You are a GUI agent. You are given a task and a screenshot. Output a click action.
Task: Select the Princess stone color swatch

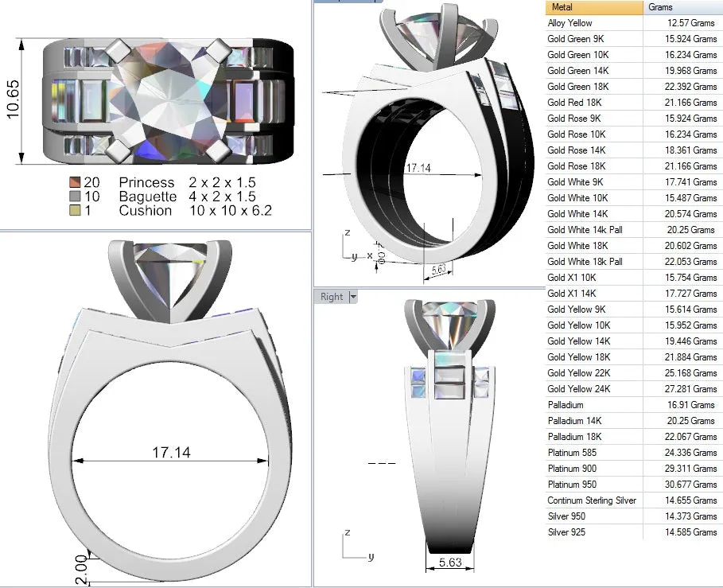tap(75, 182)
